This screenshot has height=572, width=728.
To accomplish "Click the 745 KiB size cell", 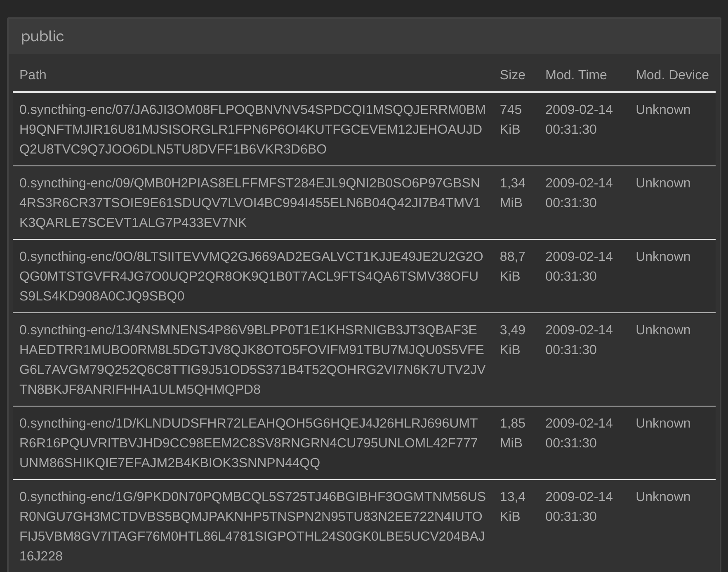I will 511,119.
